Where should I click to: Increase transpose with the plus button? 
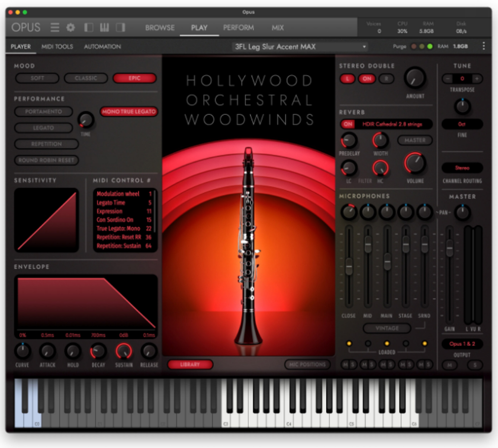coord(477,79)
